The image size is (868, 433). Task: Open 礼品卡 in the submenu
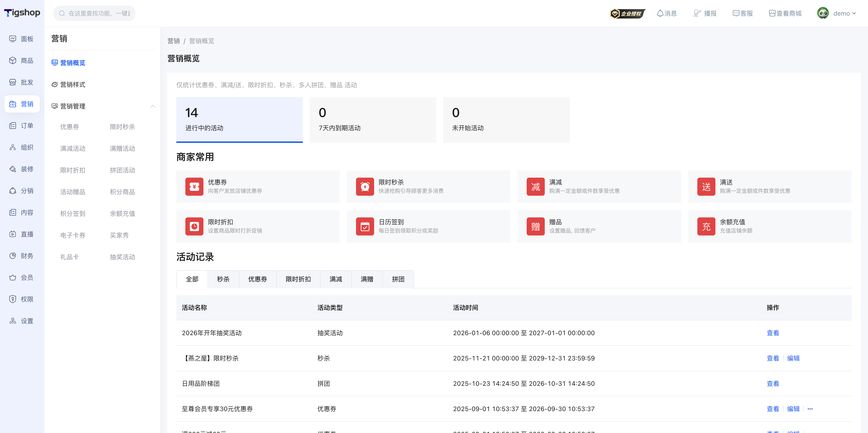coord(69,257)
